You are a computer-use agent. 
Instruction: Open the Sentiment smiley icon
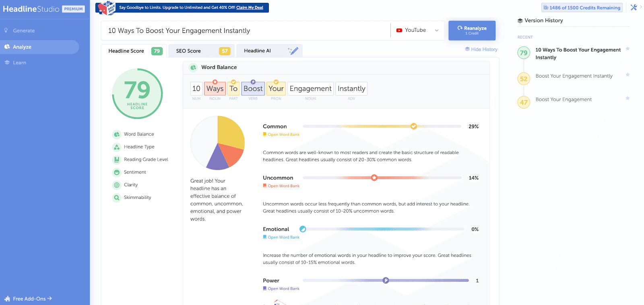(117, 172)
